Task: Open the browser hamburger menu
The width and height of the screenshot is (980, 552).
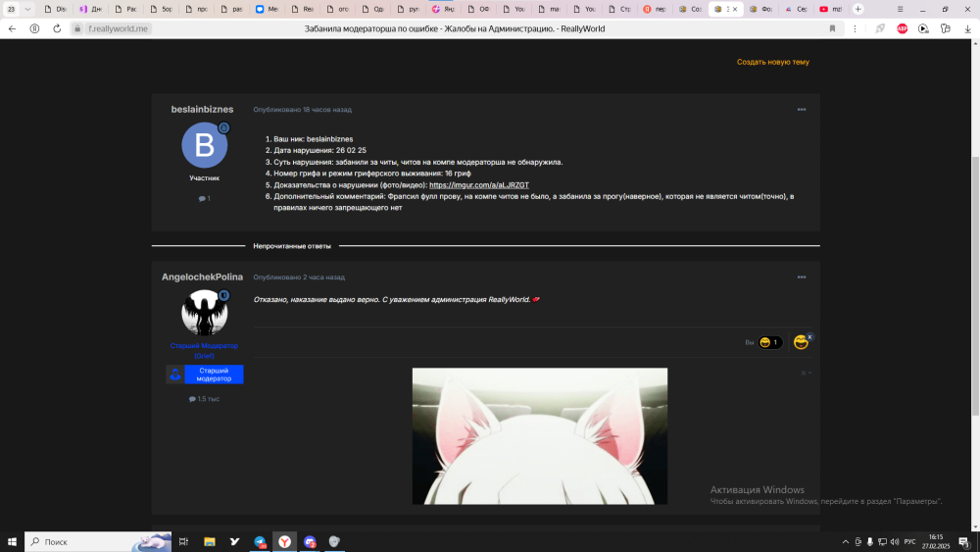Action: click(x=900, y=10)
